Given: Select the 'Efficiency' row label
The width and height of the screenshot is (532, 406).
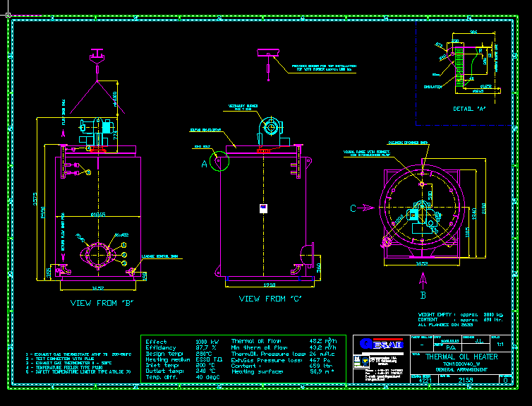Looking at the screenshot, I should pyautogui.click(x=161, y=347).
